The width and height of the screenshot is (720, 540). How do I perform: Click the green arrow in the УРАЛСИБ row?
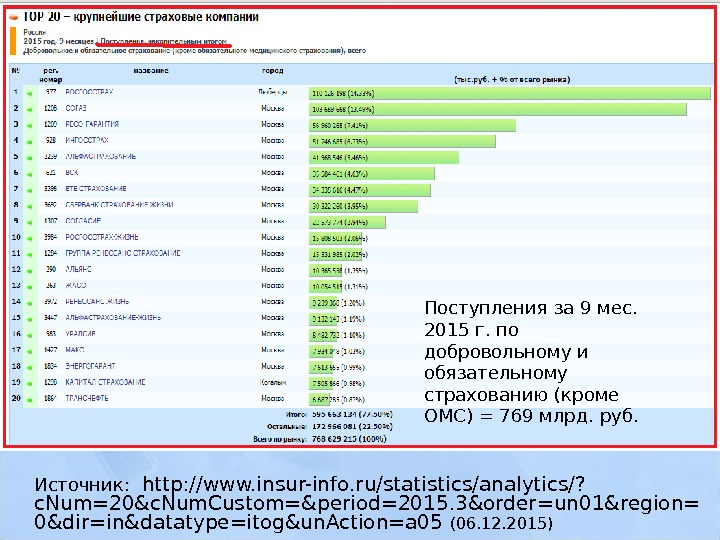(x=30, y=335)
